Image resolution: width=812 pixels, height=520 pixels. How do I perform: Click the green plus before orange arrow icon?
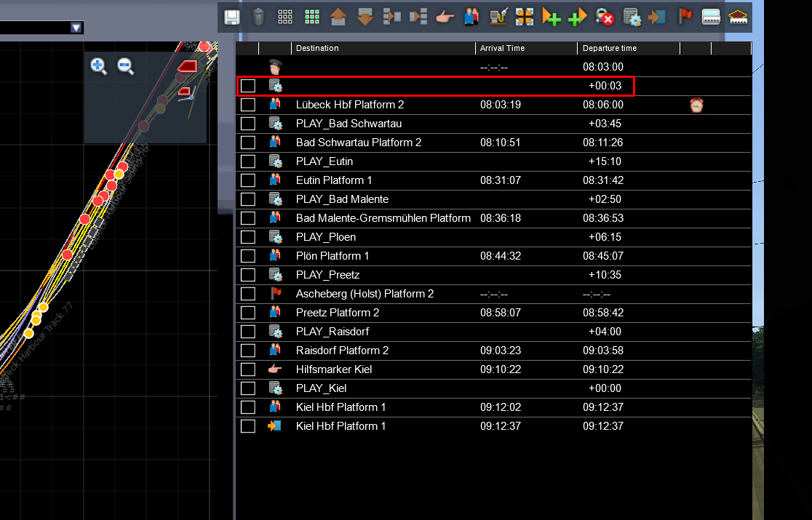[578, 17]
